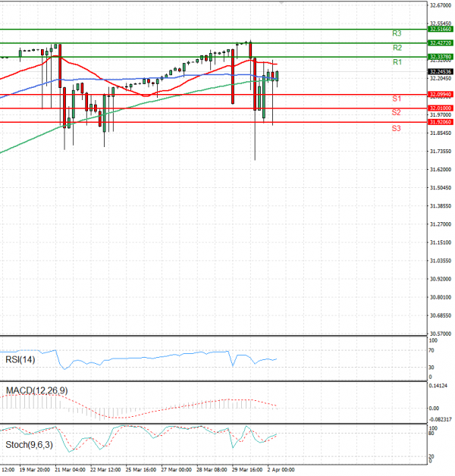Click the 21 Mar 04:00 time label
This screenshot has width=455, height=476.
[71, 470]
